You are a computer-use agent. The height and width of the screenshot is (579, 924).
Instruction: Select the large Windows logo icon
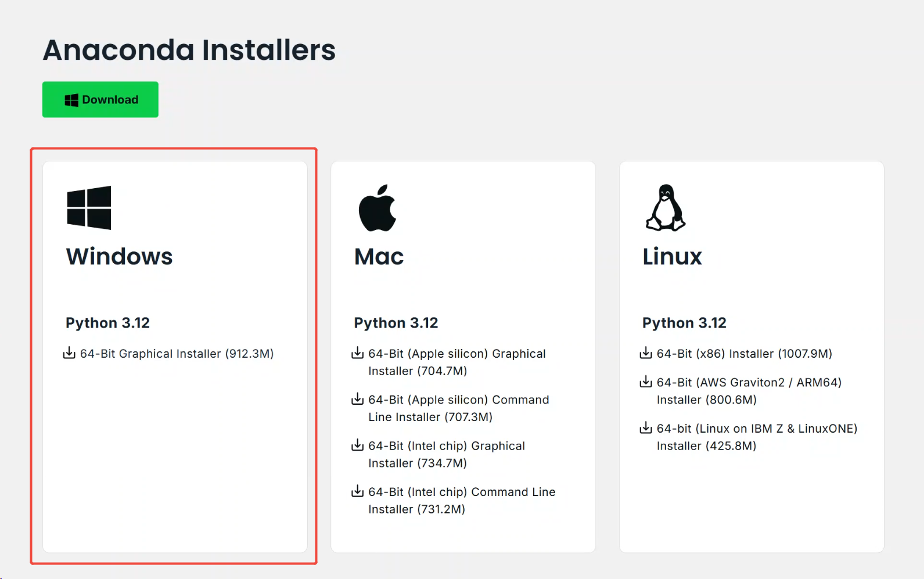(x=89, y=207)
